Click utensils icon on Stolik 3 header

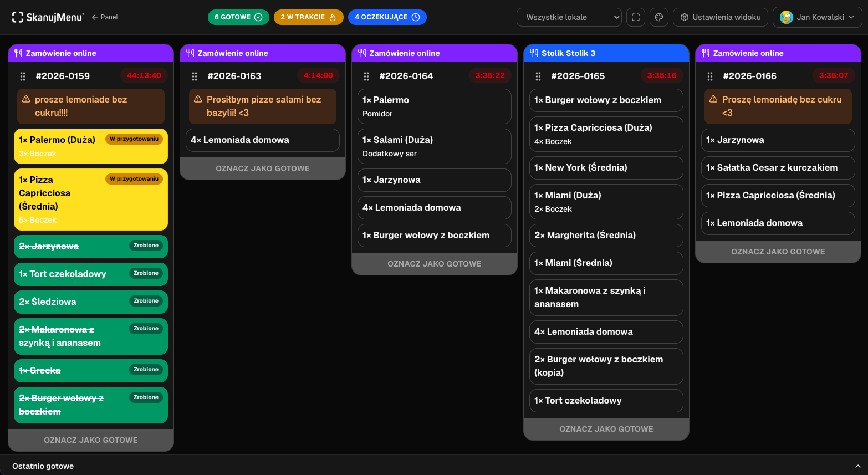coord(534,53)
